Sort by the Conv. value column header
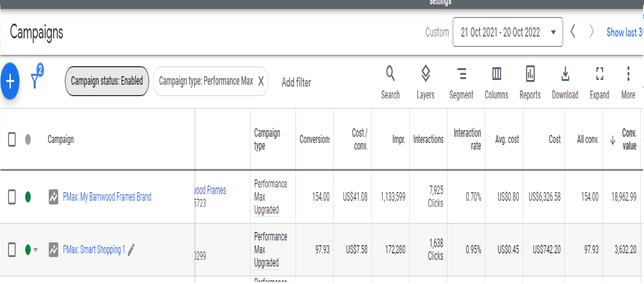This screenshot has width=644, height=284. (x=629, y=140)
